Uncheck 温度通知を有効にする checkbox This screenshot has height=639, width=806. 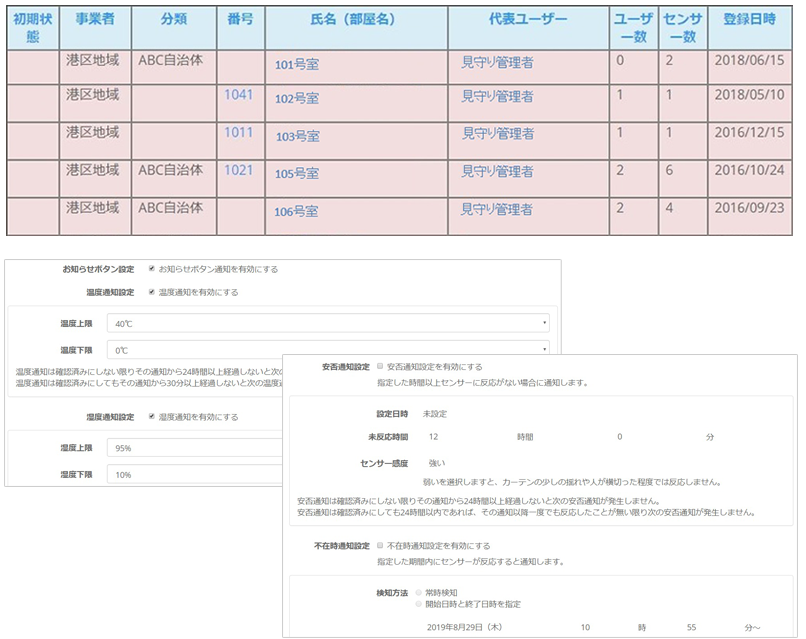coord(151,292)
